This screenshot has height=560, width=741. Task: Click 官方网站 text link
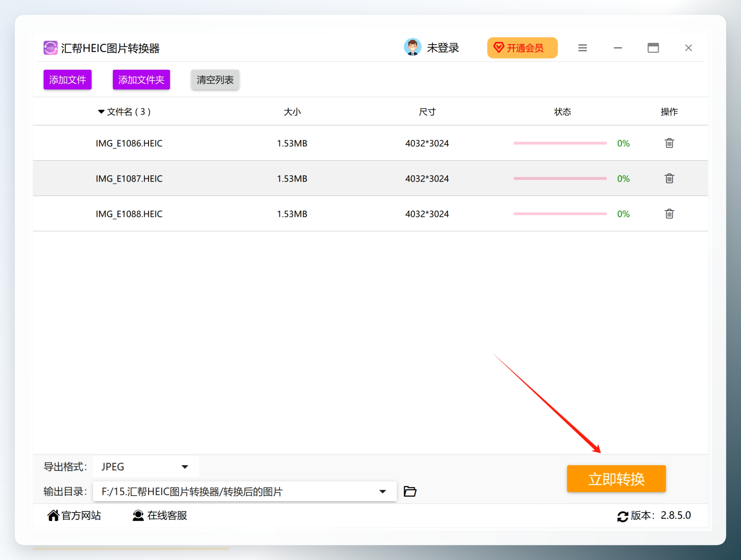81,515
